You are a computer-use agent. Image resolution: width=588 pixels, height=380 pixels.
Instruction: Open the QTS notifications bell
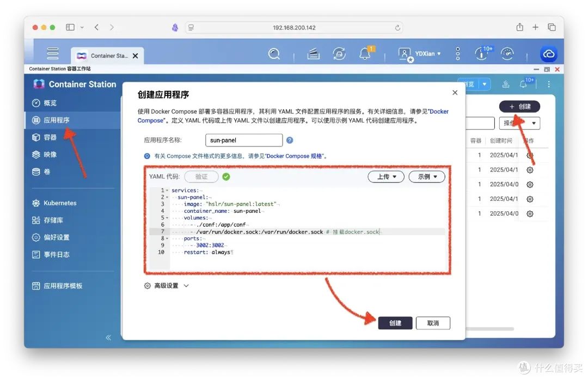click(x=365, y=54)
